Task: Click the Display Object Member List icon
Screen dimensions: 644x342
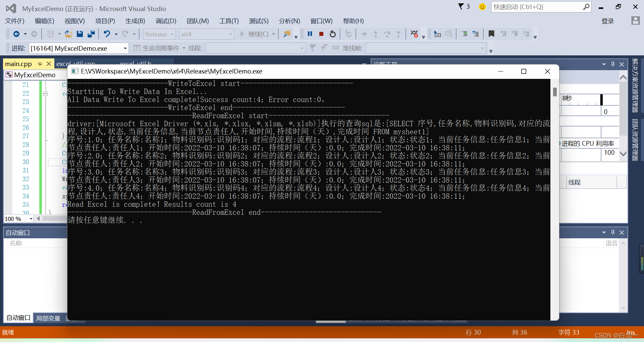Action: [437, 34]
